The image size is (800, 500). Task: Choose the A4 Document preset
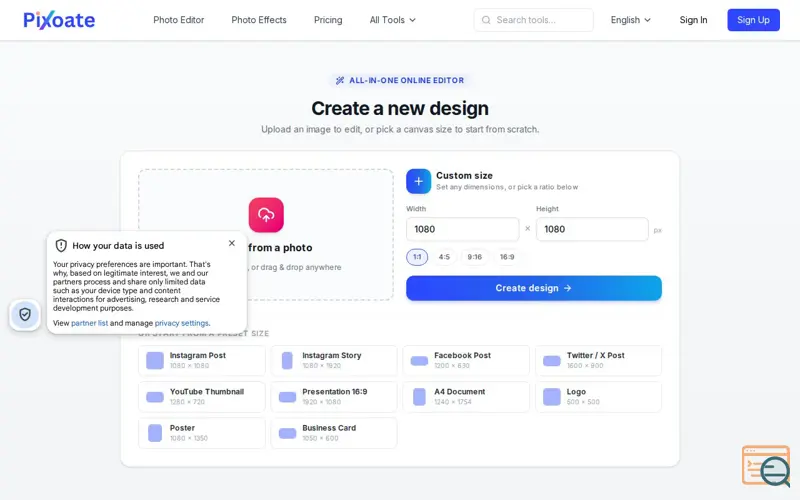(x=466, y=396)
